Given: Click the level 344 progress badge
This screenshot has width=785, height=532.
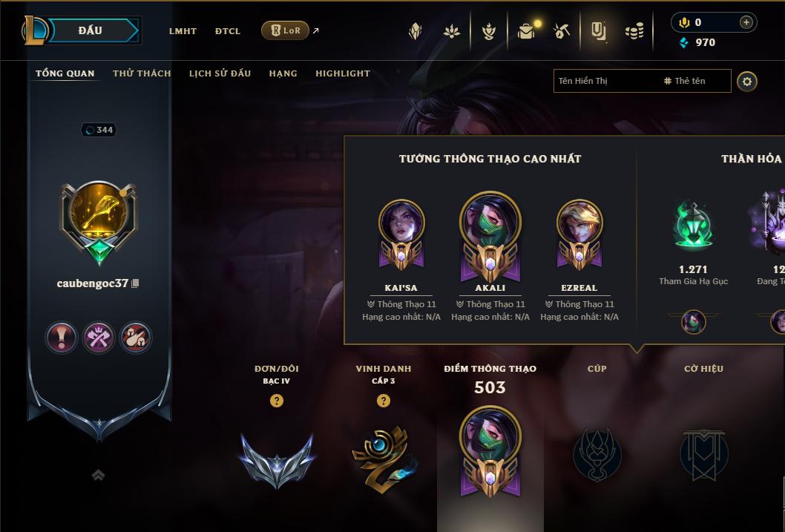Looking at the screenshot, I should pos(99,130).
